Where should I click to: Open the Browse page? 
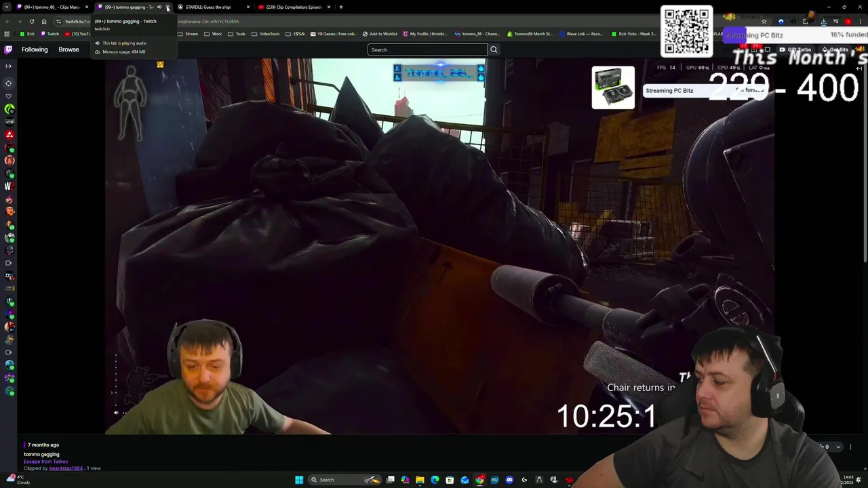tap(68, 49)
